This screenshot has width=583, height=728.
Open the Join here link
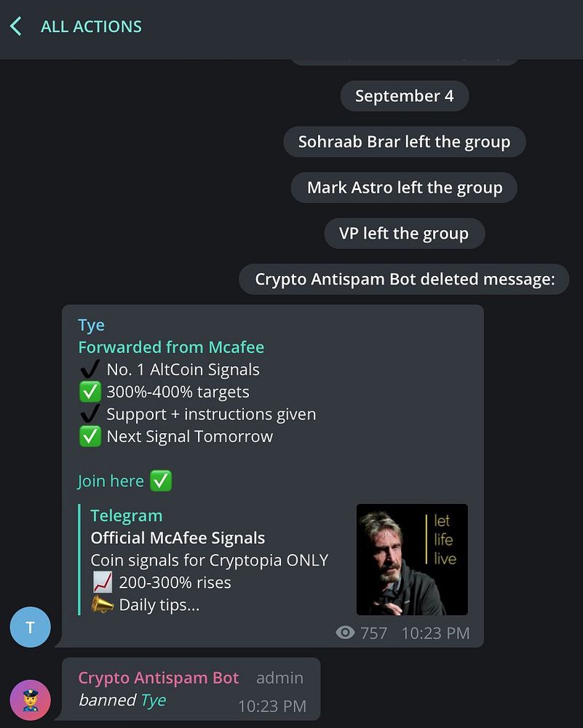pyautogui.click(x=111, y=480)
